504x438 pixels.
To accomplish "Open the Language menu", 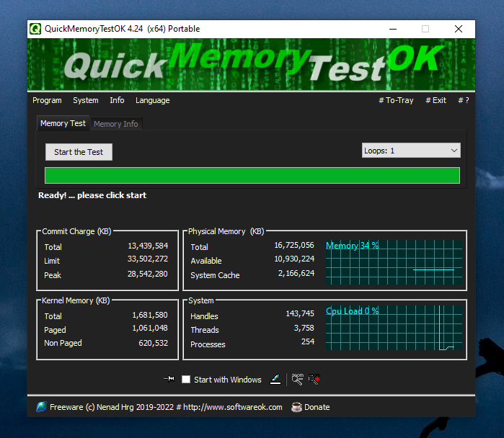I will (152, 100).
